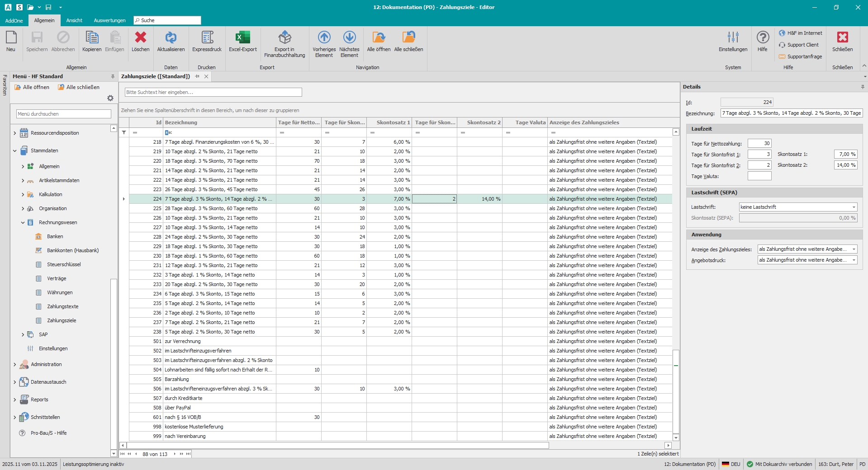Open the Auswertungen ribbon tab

click(109, 20)
